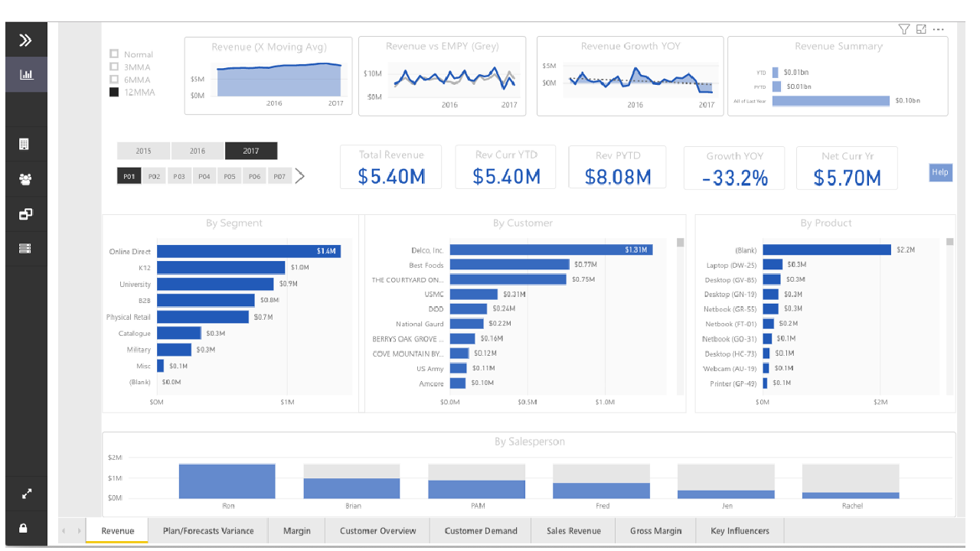This screenshot has width=980, height=551.
Task: Expand the left navigation pane chevrons
Action: click(26, 40)
